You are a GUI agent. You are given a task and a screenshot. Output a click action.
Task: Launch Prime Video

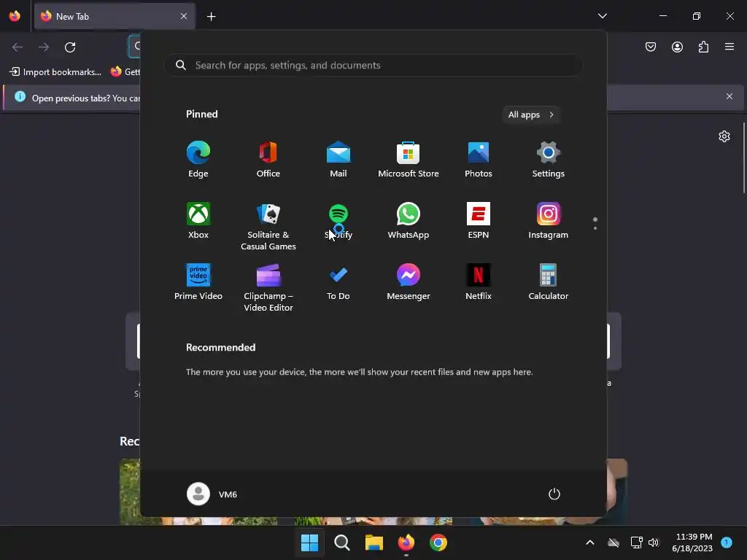pyautogui.click(x=198, y=282)
